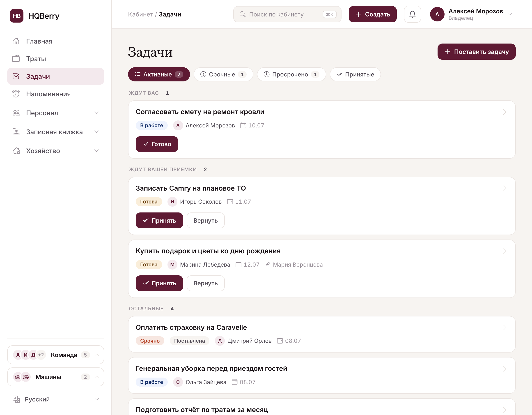Go to Траты in the sidebar
Screen dimensions: 532x415
coord(55,59)
